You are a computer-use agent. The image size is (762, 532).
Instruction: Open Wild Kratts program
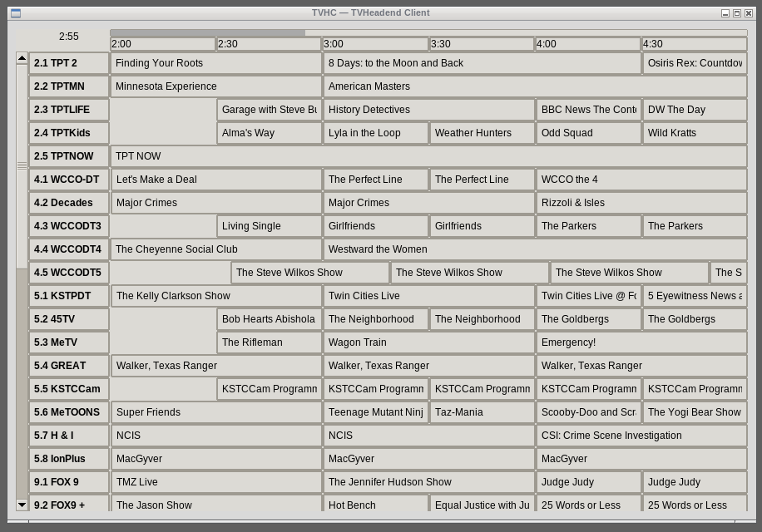[695, 133]
